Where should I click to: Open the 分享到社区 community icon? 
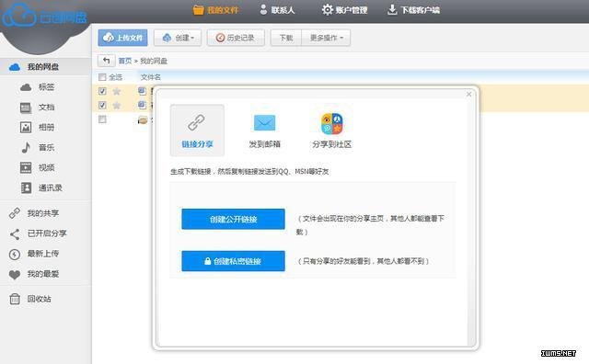click(x=331, y=123)
